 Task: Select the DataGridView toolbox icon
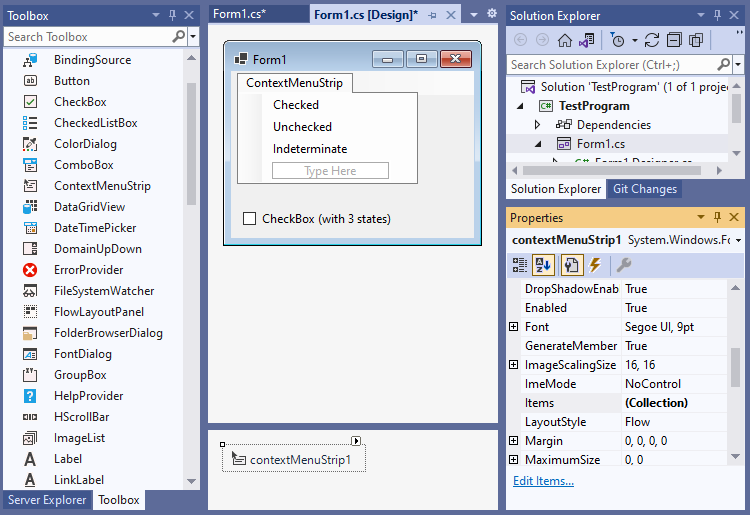coord(30,207)
